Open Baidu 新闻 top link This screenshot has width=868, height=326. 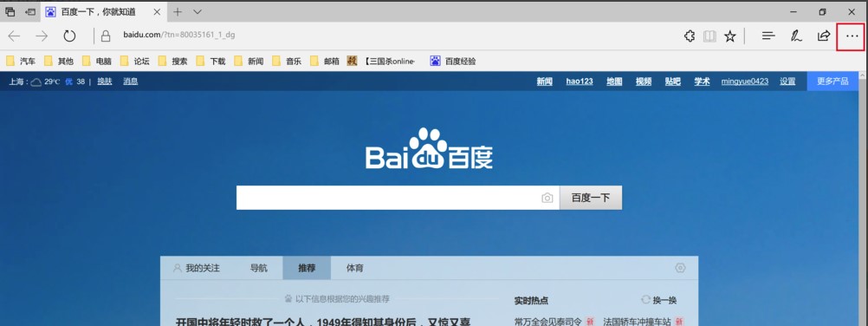tap(544, 81)
